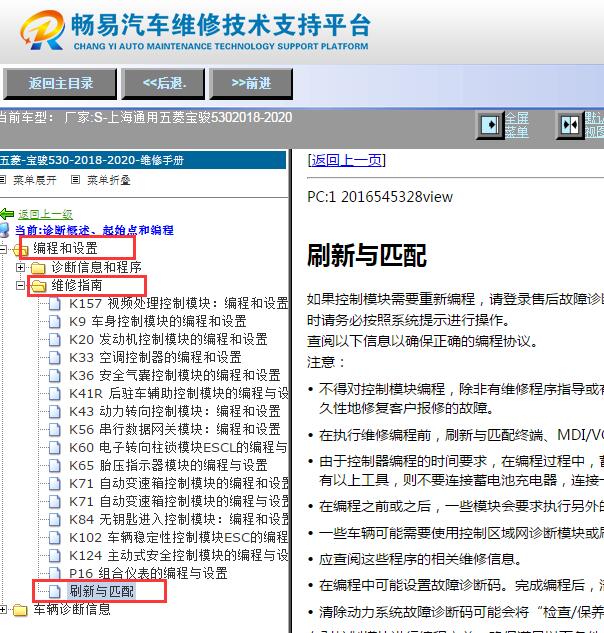604x633 pixels.
Task: Click document icon of K33 空调控制器
Action: [x=55, y=358]
